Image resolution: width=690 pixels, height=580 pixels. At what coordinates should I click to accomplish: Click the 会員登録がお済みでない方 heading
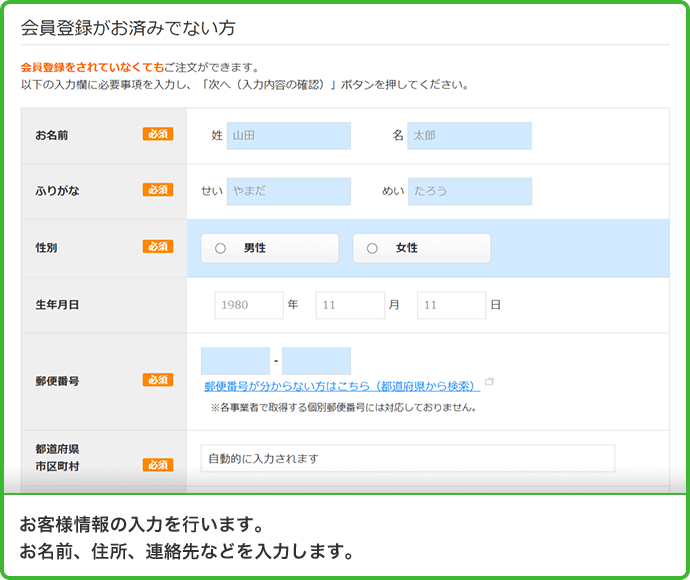[x=128, y=28]
